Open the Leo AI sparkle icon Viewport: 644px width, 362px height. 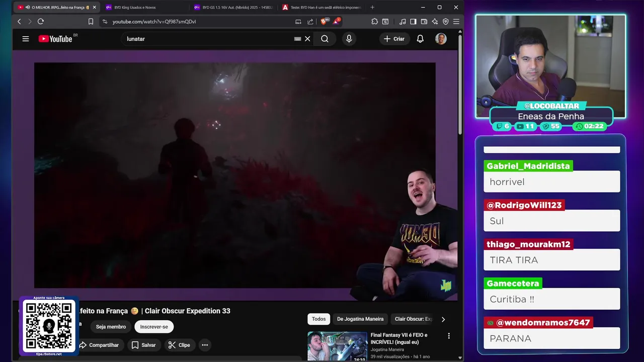tap(435, 22)
